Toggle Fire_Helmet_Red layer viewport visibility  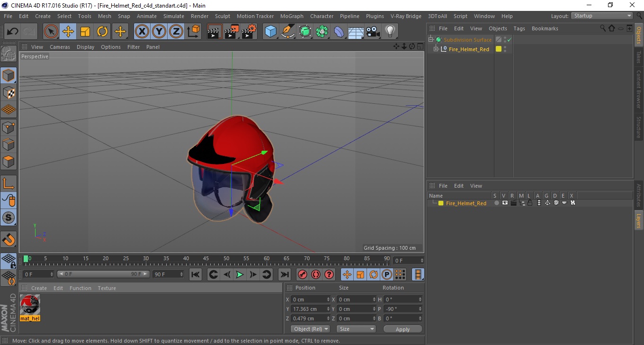[x=505, y=203]
